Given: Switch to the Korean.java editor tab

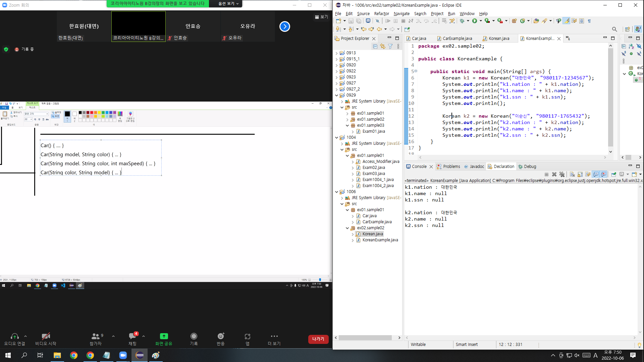Looking at the screenshot, I should pos(498,39).
